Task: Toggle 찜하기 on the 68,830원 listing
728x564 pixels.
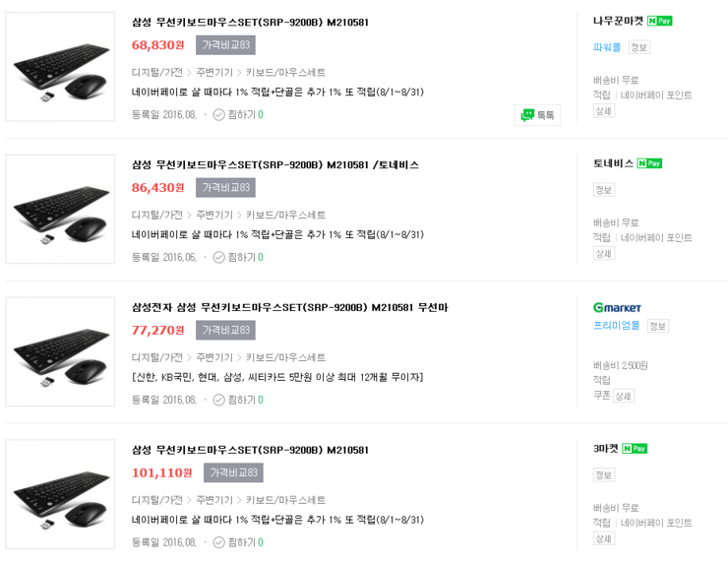Action: tap(237, 115)
